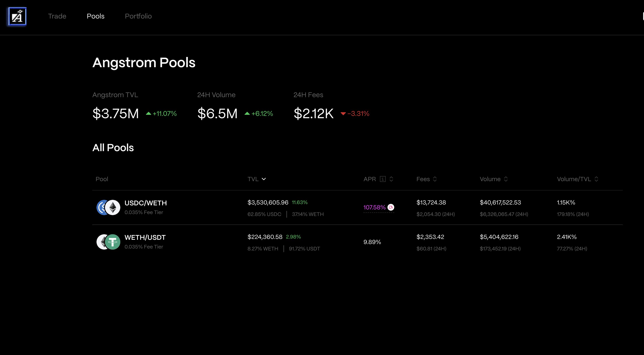Viewport: 644px width, 355px height.
Task: Open the Portfolio page
Action: pyautogui.click(x=138, y=16)
